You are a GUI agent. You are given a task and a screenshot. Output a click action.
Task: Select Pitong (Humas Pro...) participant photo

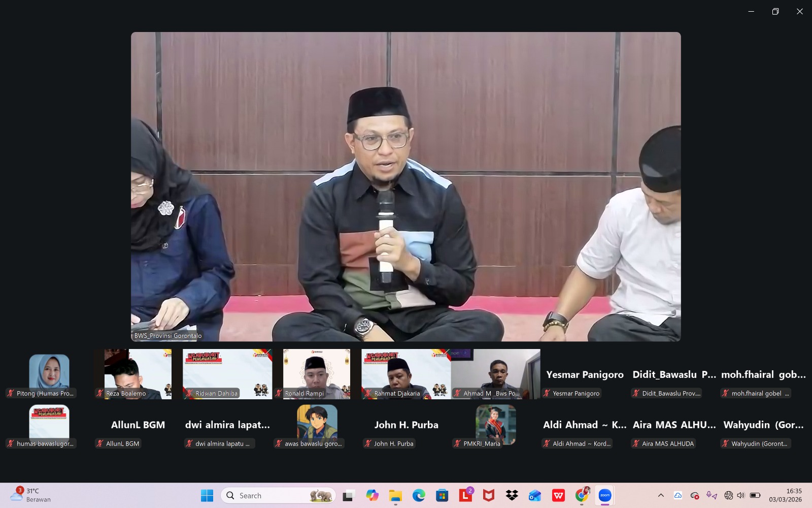tap(49, 372)
